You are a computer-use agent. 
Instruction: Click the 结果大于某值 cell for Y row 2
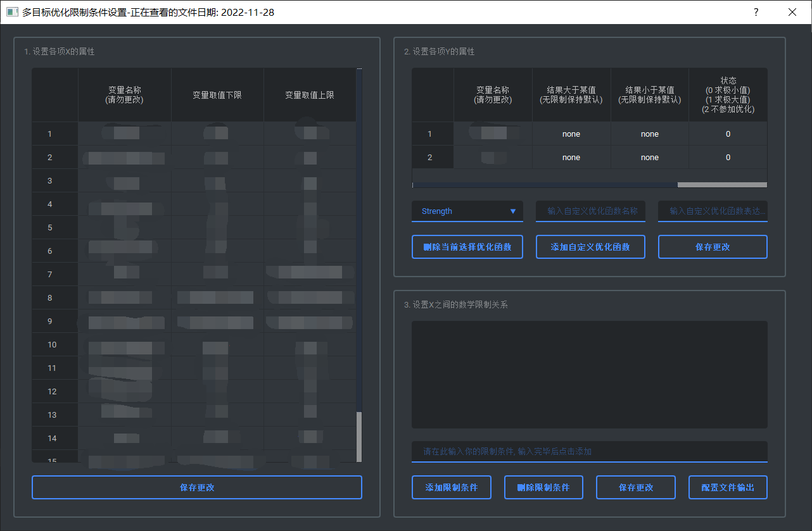coord(571,157)
